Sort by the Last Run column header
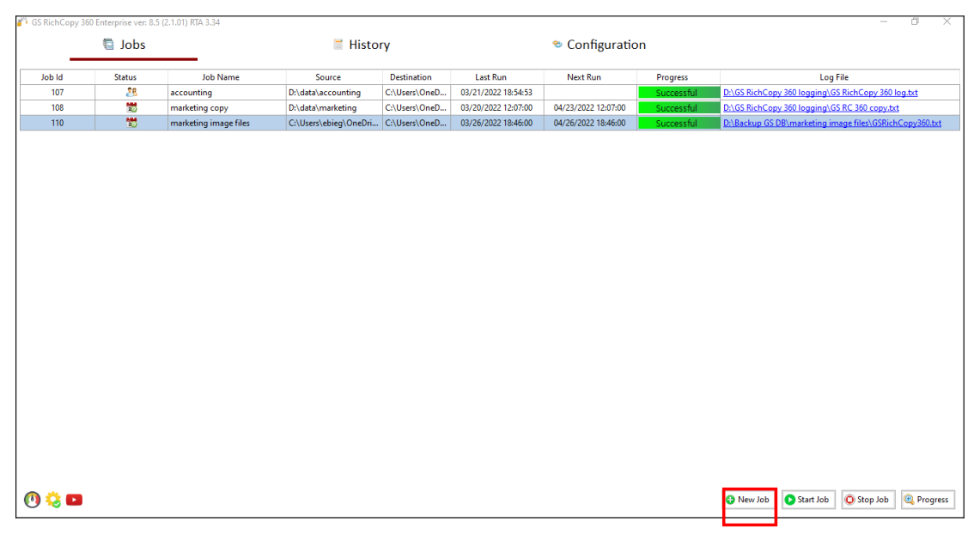This screenshot has height=534, width=980. tap(497, 76)
